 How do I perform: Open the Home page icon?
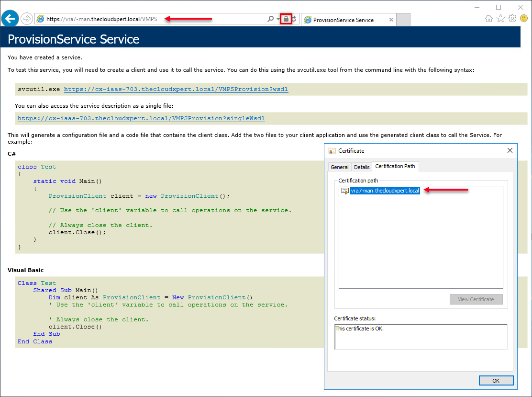click(489, 19)
